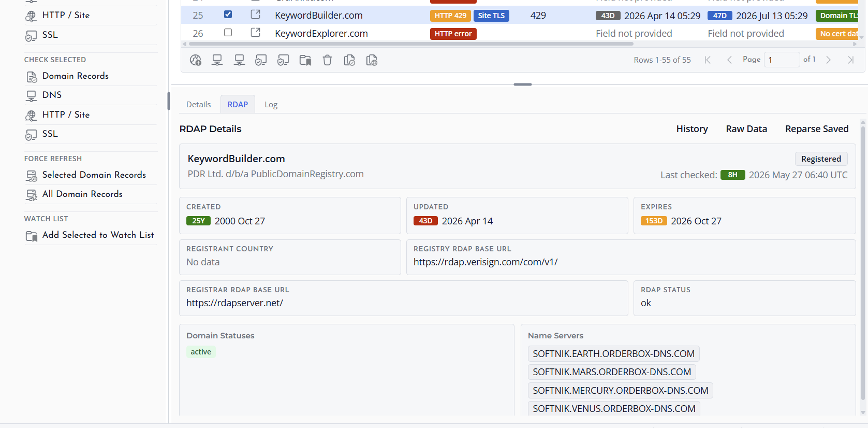Click the History link

click(x=692, y=129)
